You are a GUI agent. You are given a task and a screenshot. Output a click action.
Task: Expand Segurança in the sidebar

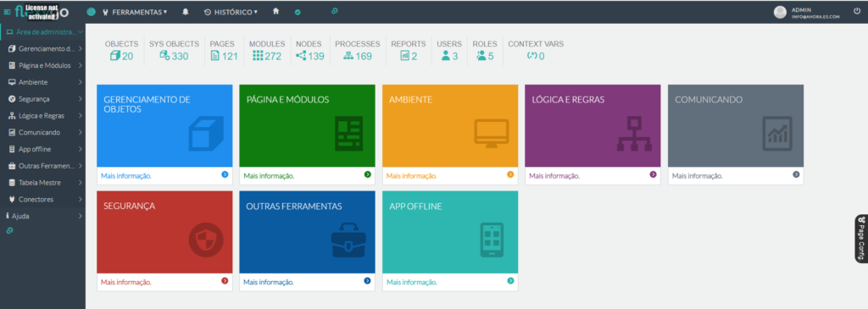click(x=43, y=99)
